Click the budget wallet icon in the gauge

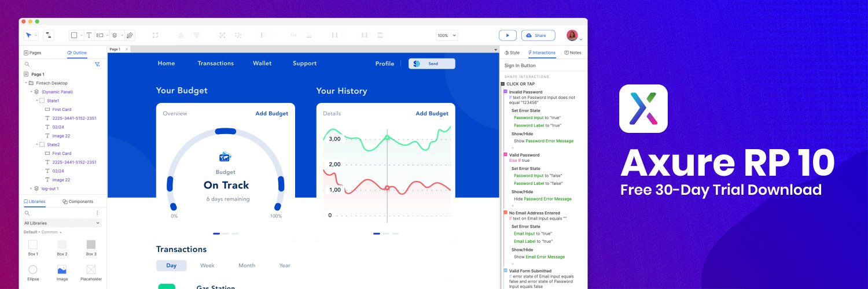point(226,157)
